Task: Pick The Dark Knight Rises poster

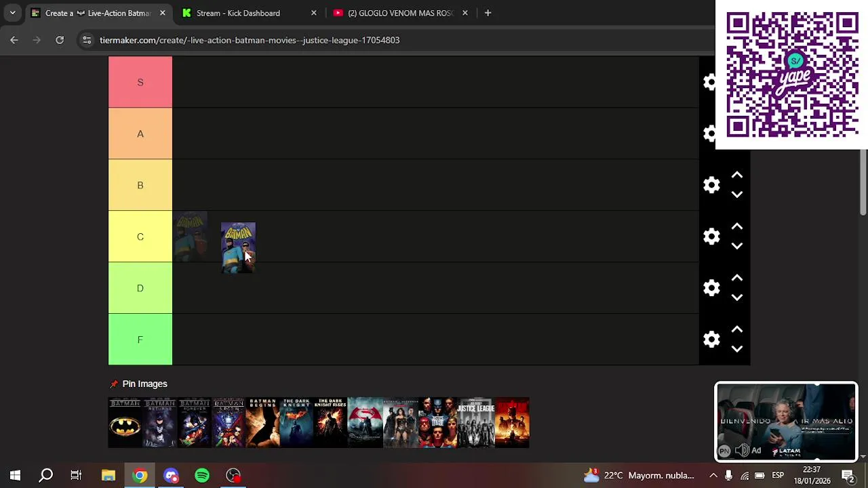Action: coord(330,423)
